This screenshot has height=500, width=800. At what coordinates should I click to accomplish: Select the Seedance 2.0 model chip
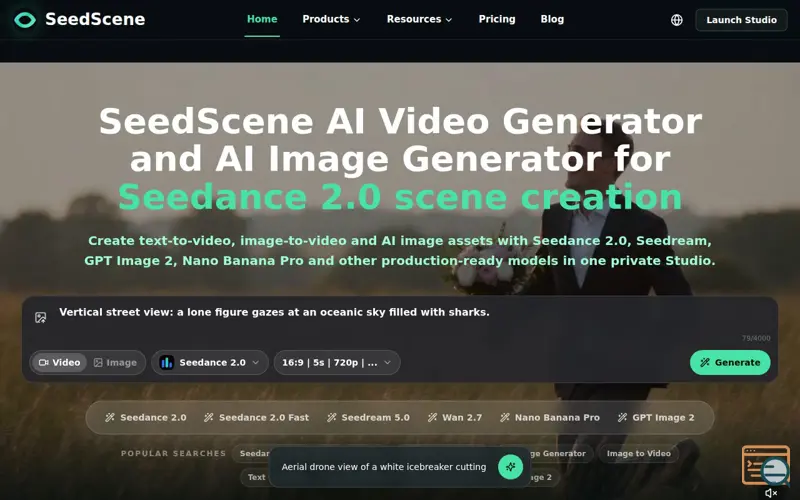click(146, 417)
